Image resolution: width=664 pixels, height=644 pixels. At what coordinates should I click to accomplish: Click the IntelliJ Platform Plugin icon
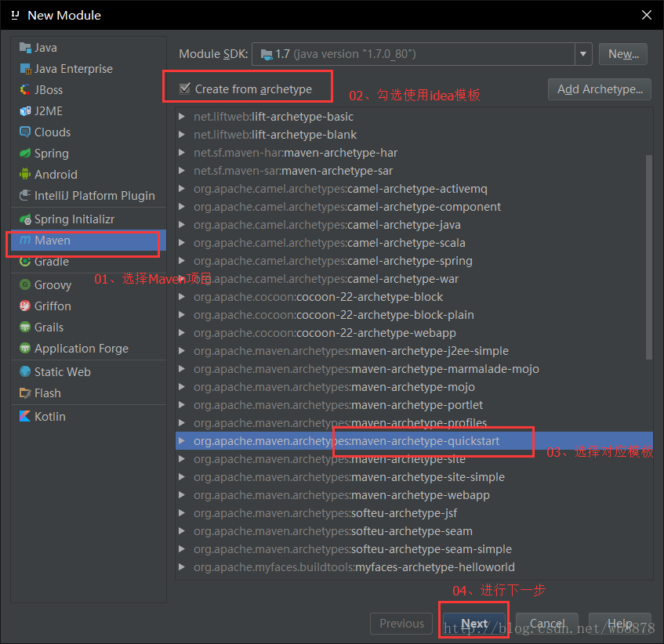tap(25, 196)
